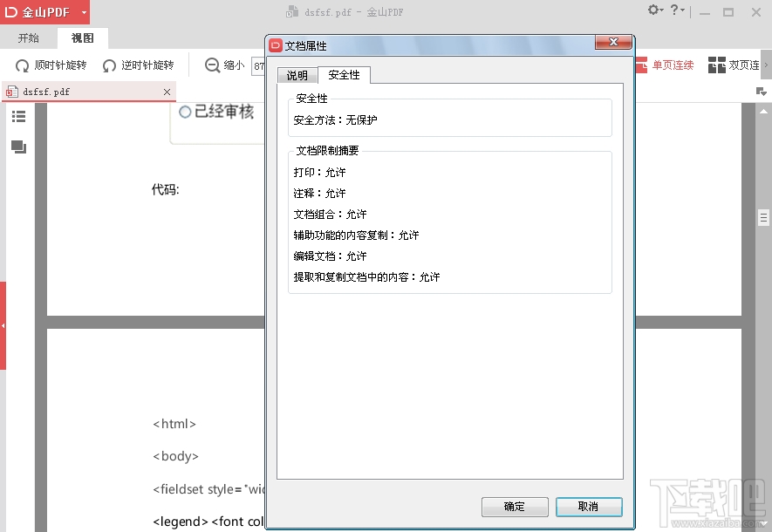Open the page thumbnails panel icon
The image size is (772, 532).
(18, 147)
